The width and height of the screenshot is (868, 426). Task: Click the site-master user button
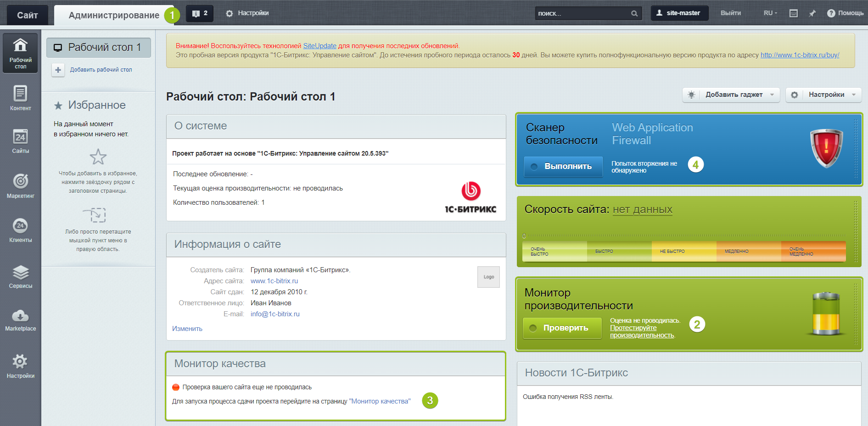pyautogui.click(x=679, y=13)
